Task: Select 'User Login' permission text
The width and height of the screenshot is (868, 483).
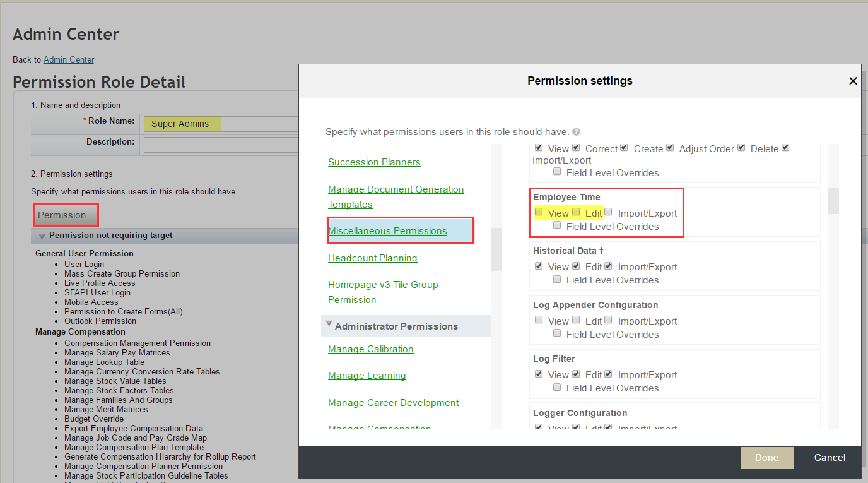Action: [x=84, y=265]
